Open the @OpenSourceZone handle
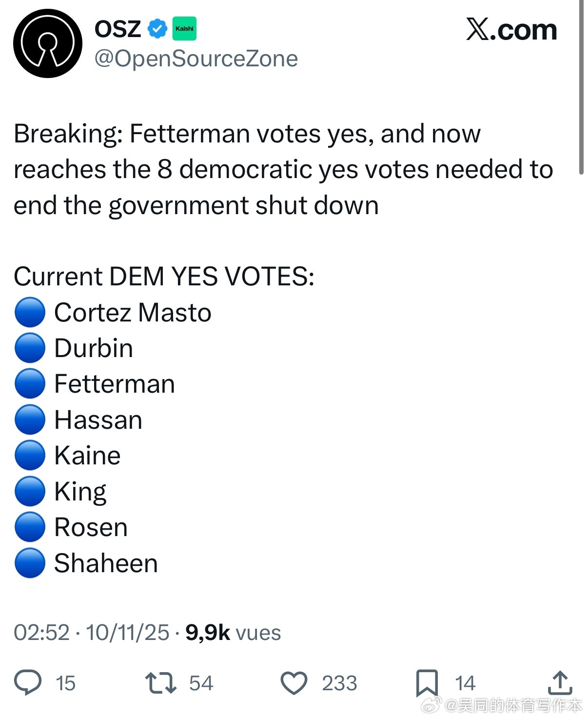Screen dimensions: 588x719 point(196,59)
